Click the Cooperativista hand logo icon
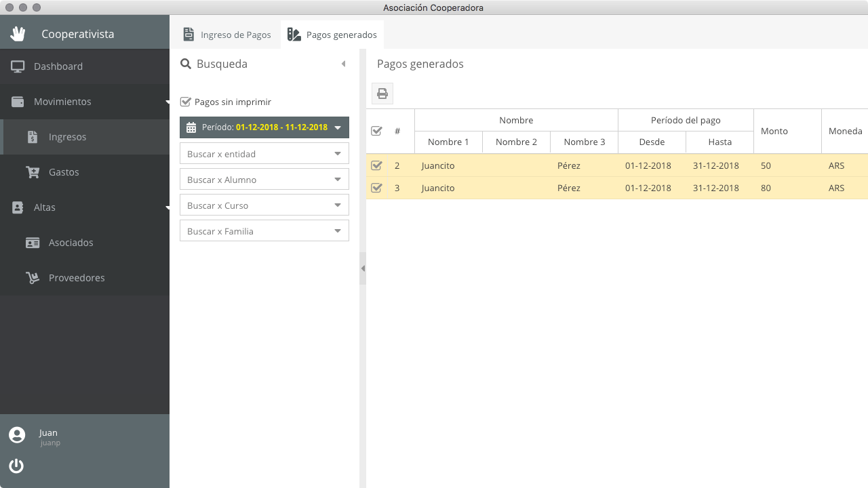The image size is (868, 488). pos(17,34)
